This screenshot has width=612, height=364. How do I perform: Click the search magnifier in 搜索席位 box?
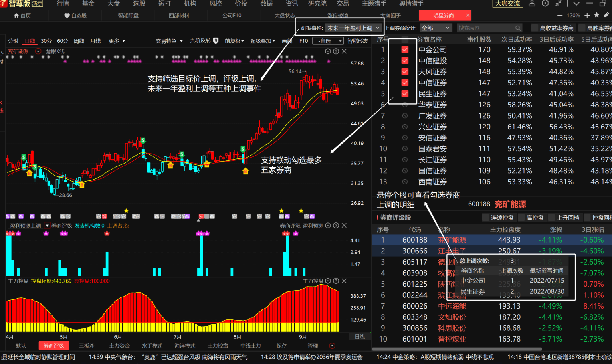click(518, 28)
